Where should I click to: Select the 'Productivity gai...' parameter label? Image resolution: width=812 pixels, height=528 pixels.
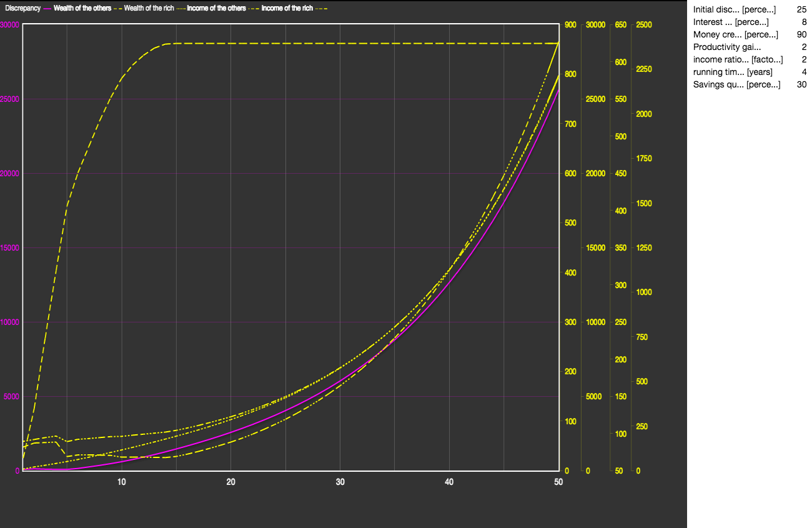(728, 47)
